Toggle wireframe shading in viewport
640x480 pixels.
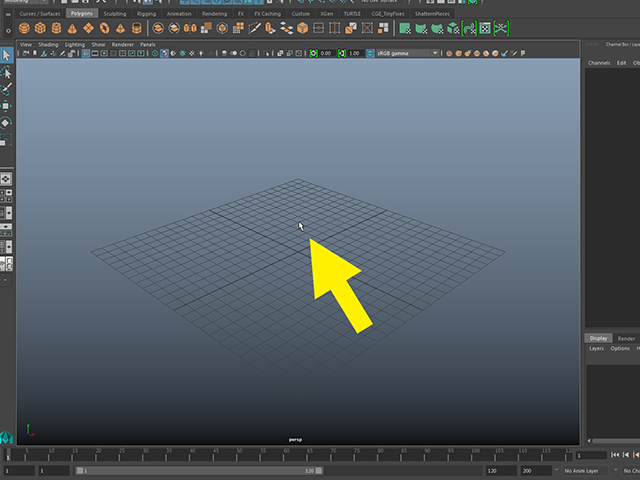click(x=155, y=53)
